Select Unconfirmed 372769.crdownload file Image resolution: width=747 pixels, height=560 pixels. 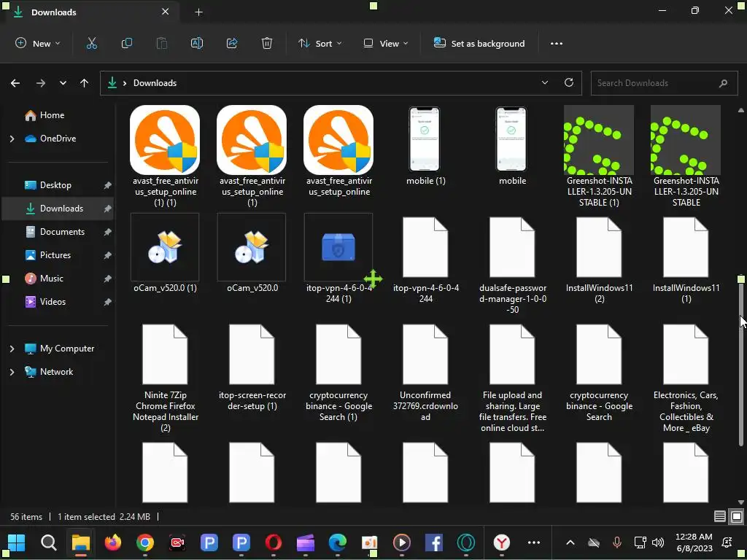coord(425,373)
